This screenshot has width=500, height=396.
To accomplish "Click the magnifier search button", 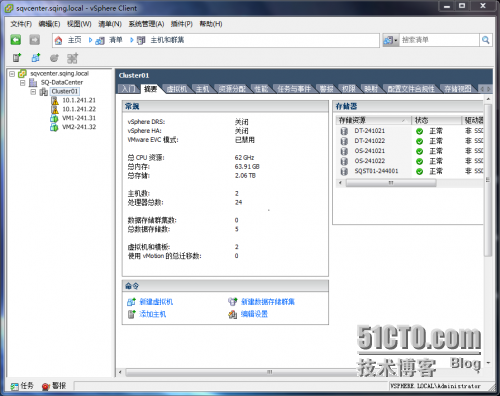I will [486, 40].
